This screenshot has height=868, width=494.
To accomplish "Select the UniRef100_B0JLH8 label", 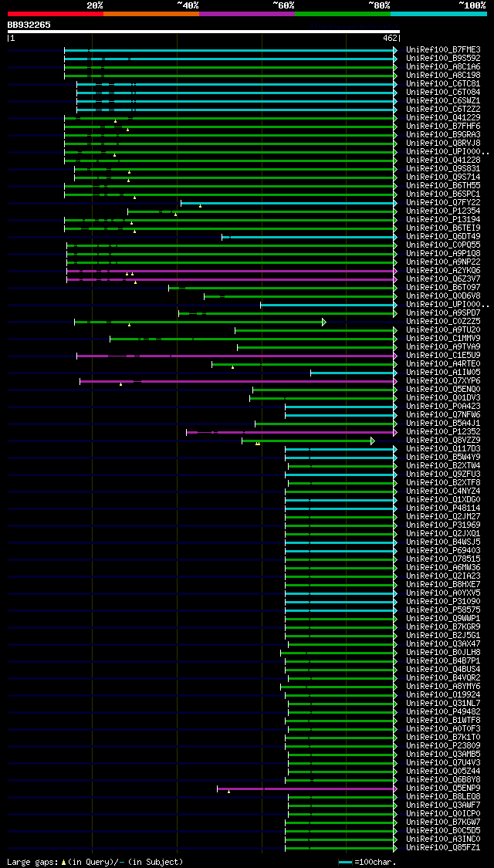I will [443, 653].
